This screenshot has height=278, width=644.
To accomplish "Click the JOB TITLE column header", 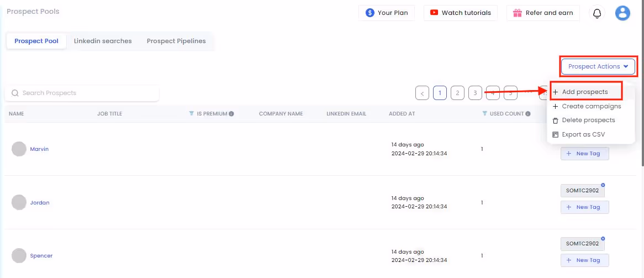I will [x=110, y=113].
